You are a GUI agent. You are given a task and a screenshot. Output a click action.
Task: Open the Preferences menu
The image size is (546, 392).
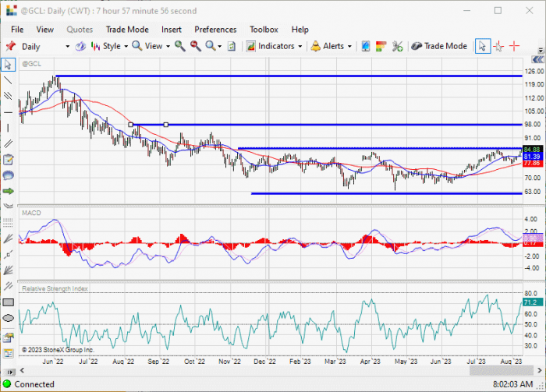(215, 30)
